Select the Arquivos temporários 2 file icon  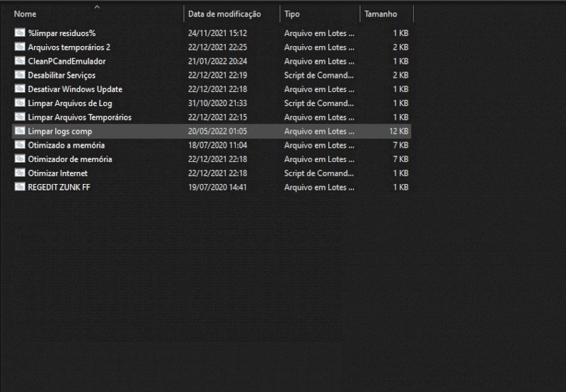pos(20,47)
